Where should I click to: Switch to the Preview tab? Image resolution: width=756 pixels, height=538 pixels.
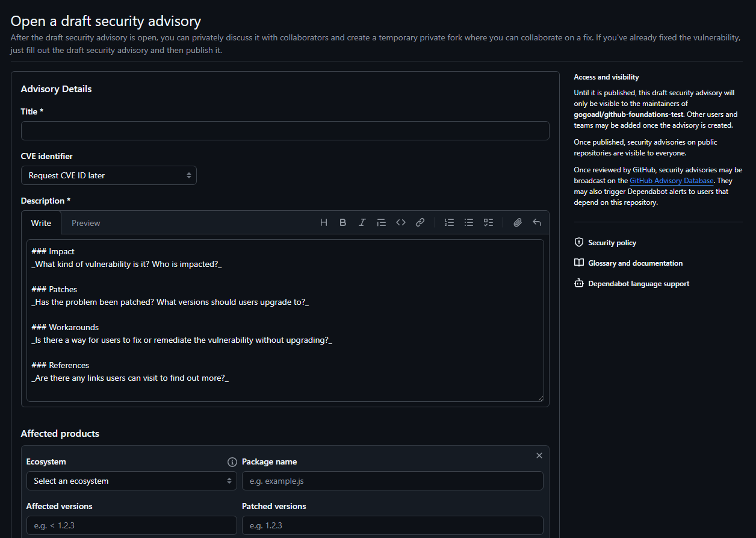(86, 223)
